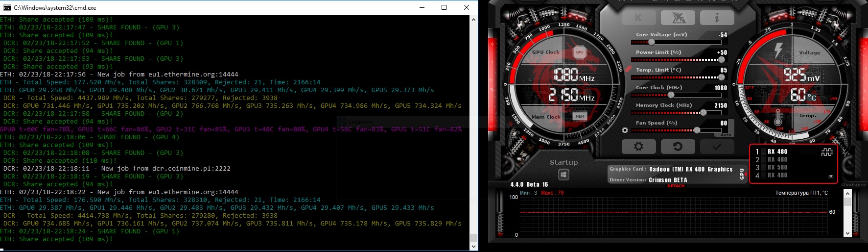The width and height of the screenshot is (868, 252).
Task: Toggle the Auto fan speed button
Action: [726, 135]
